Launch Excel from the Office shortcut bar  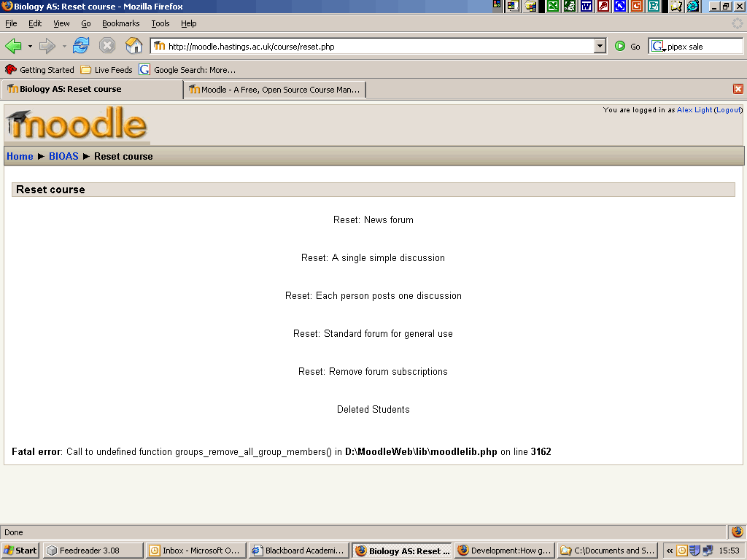pyautogui.click(x=553, y=6)
